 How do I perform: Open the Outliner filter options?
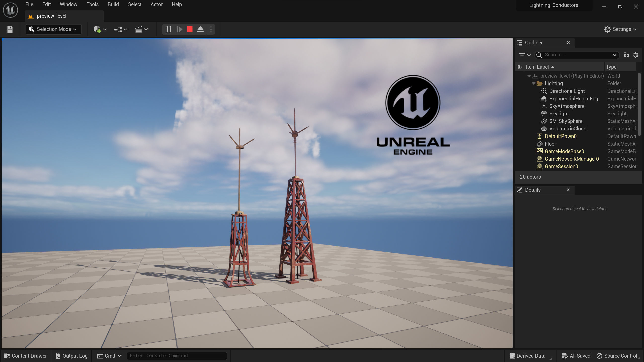click(525, 55)
